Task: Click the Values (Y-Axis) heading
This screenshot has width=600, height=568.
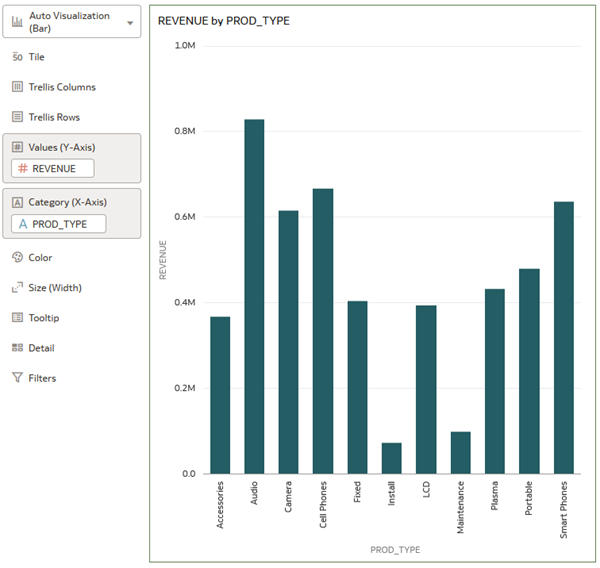Action: 62,147
